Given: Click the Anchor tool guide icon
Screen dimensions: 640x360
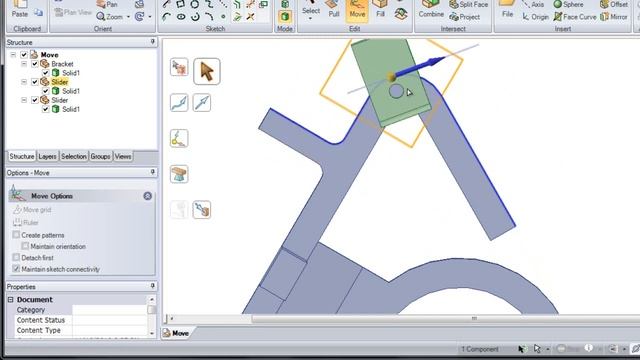Looking at the screenshot, I should coord(179,138).
